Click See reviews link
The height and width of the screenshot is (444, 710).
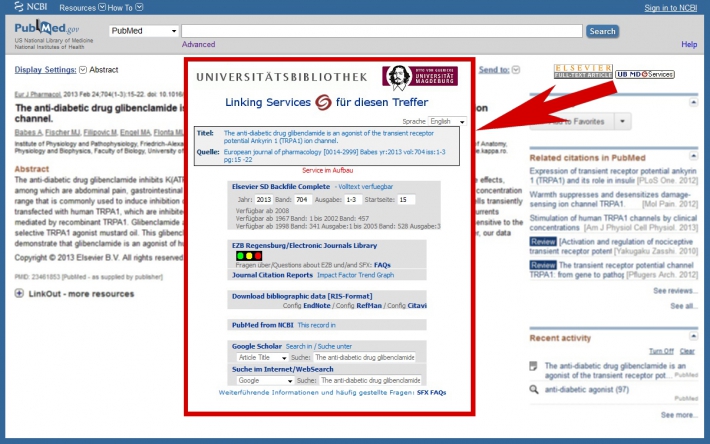pyautogui.click(x=675, y=291)
